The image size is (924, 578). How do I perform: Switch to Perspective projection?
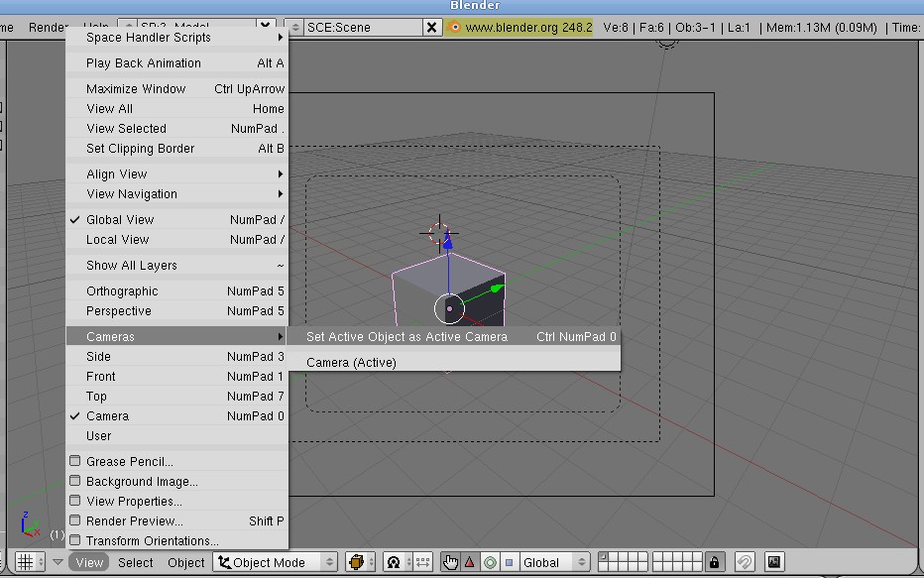[x=176, y=311]
